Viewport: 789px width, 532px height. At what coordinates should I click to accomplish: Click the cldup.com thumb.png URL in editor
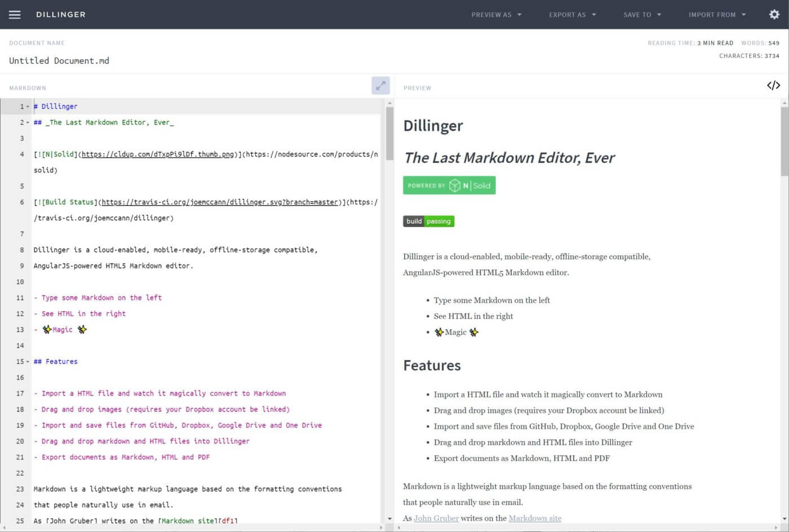(x=158, y=154)
